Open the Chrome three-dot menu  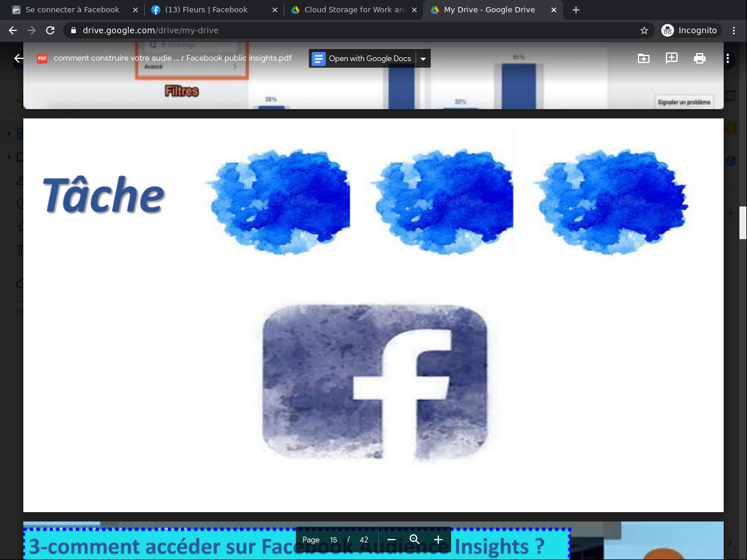[734, 30]
